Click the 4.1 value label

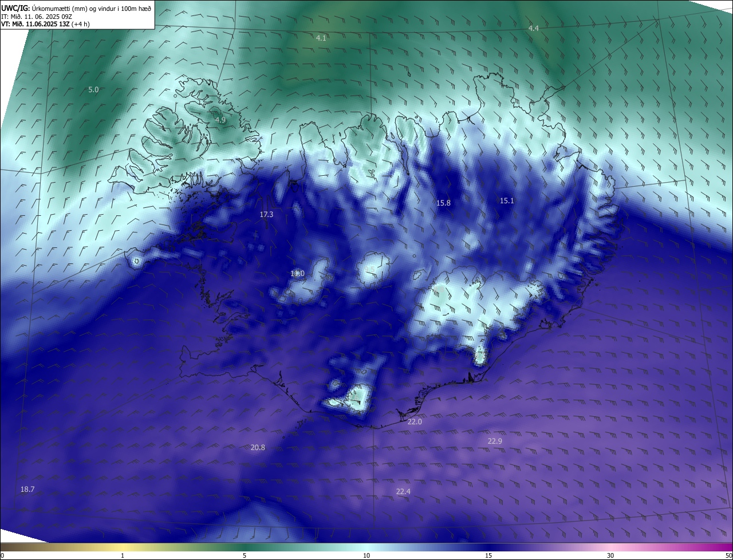[x=321, y=38]
